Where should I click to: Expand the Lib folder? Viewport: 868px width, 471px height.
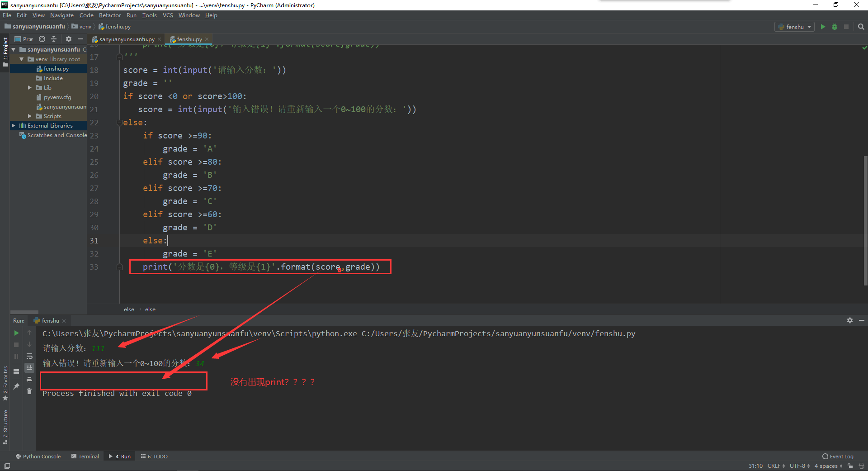point(30,88)
